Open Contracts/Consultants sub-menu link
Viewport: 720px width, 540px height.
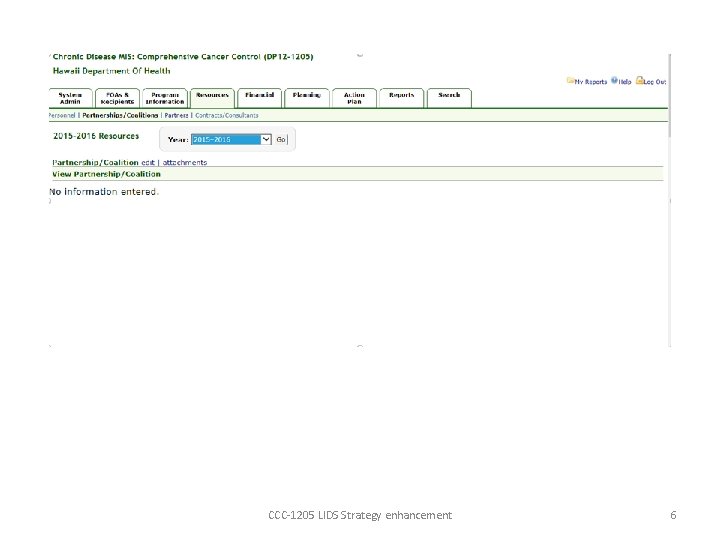click(x=227, y=115)
